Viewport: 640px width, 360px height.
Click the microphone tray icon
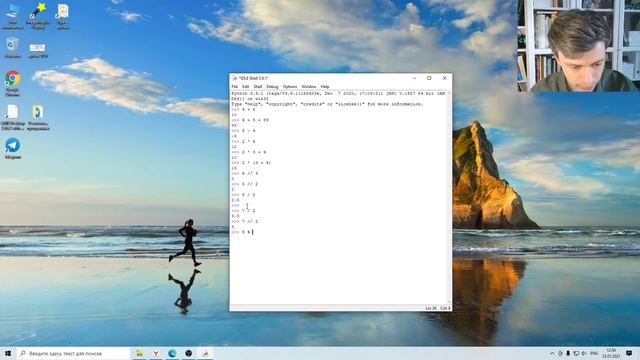point(568,353)
